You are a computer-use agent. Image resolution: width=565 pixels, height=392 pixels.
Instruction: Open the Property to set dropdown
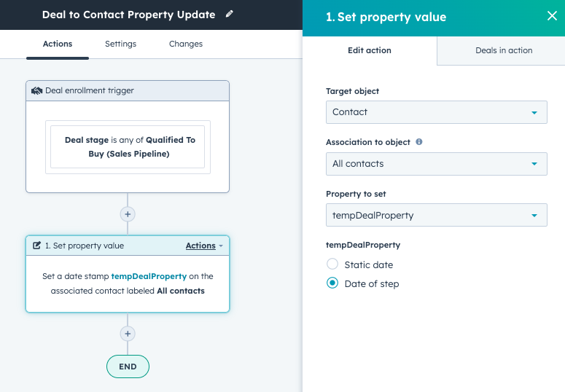(437, 215)
